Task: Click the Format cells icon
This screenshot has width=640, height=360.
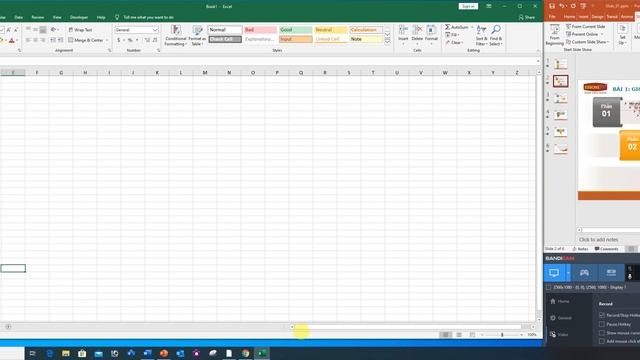Action: 431,30
